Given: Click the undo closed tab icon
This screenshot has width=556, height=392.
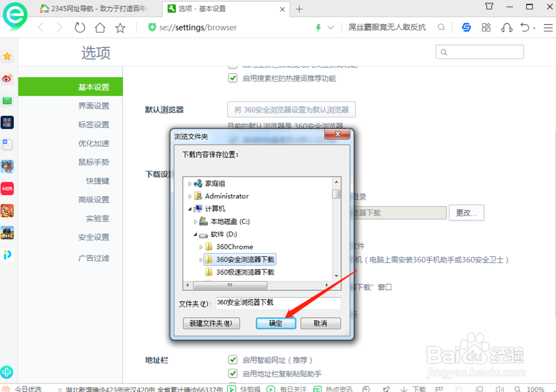Looking at the screenshot, I should click(x=525, y=27).
